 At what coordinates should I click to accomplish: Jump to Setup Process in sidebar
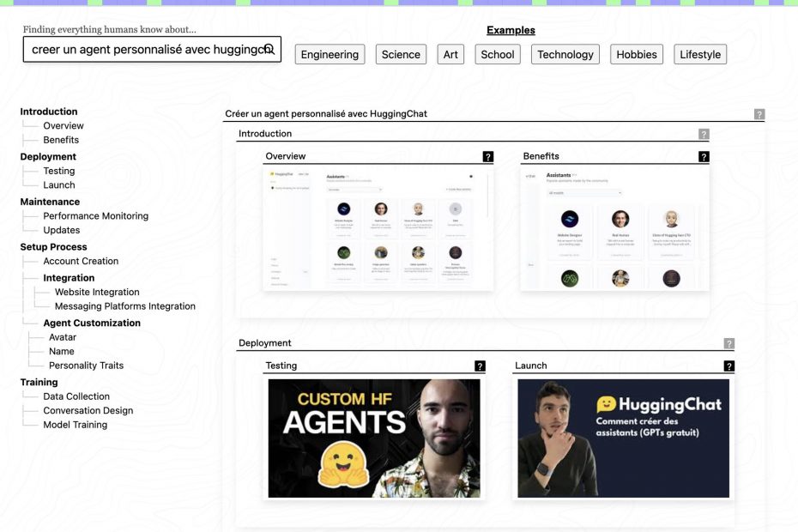(x=53, y=247)
